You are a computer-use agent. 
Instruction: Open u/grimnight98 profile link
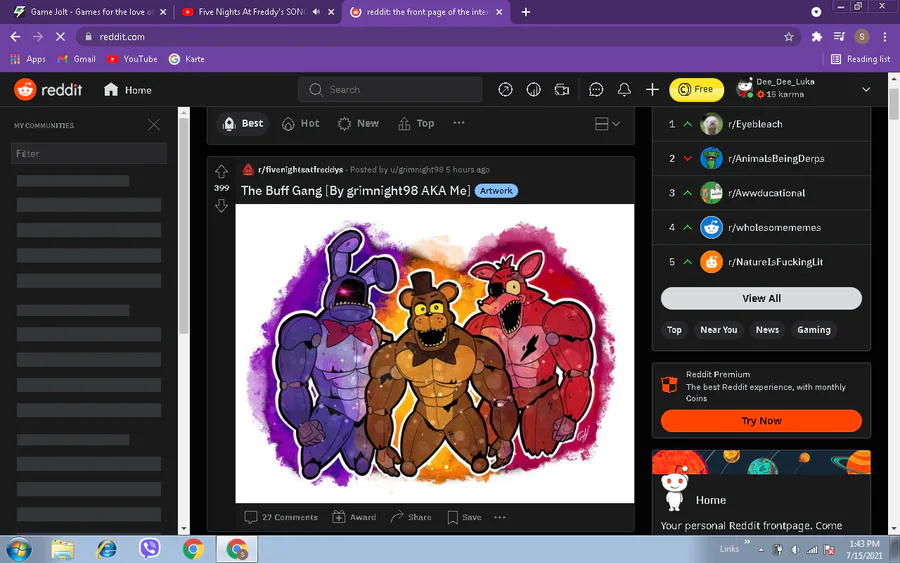click(417, 169)
